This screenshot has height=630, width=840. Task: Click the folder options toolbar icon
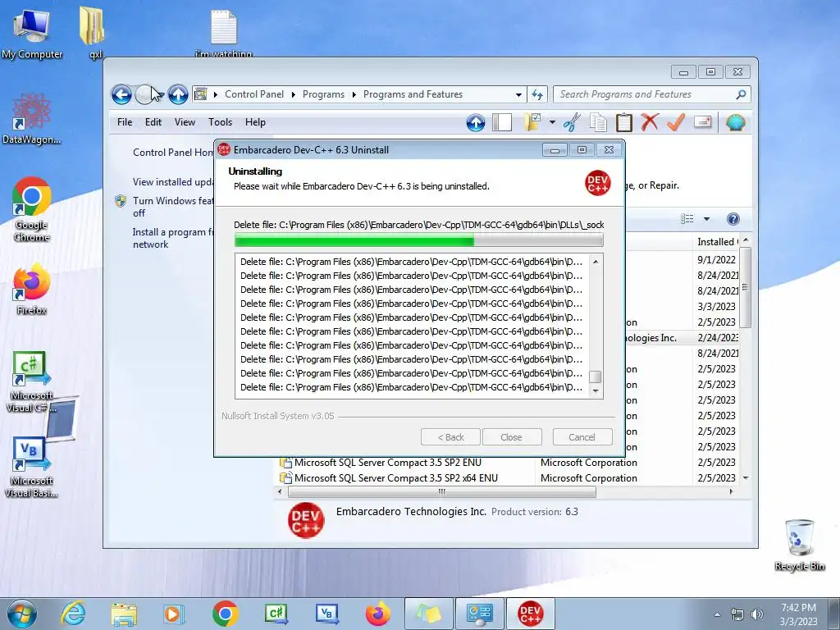tap(532, 122)
